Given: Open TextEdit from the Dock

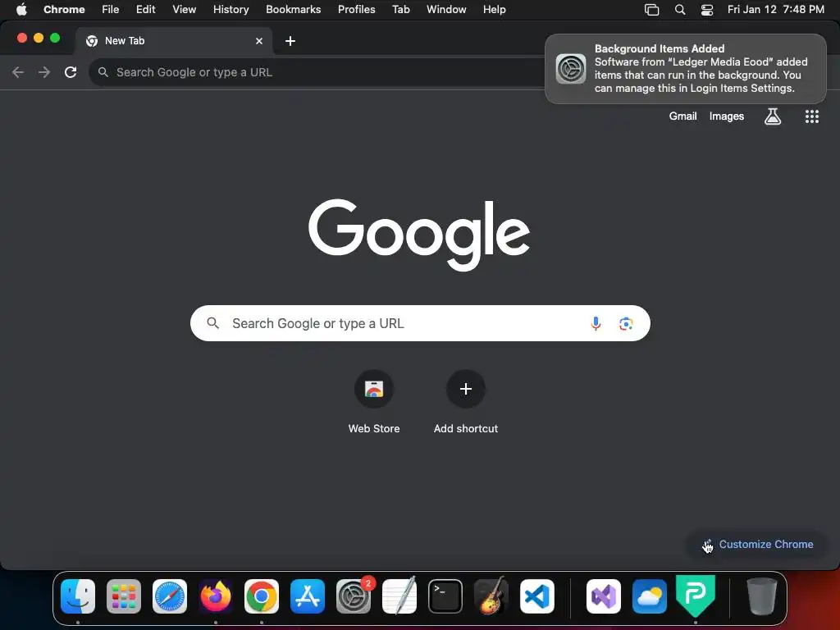Looking at the screenshot, I should [x=399, y=596].
